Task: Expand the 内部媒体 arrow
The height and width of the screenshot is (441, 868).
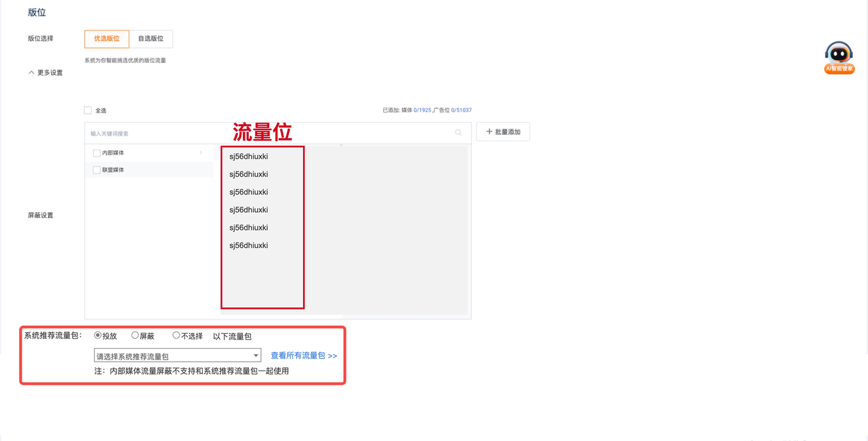Action: pyautogui.click(x=201, y=153)
